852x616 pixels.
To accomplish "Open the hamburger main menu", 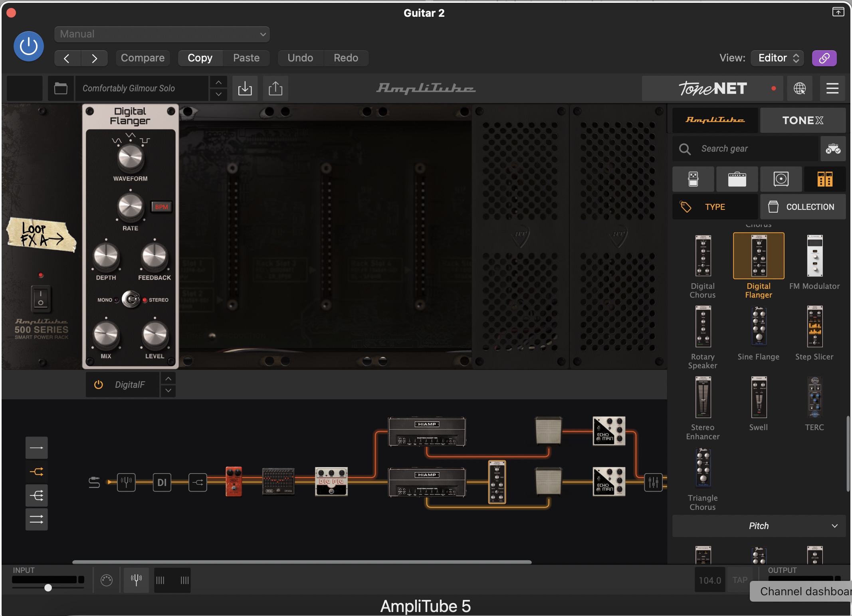I will click(832, 88).
